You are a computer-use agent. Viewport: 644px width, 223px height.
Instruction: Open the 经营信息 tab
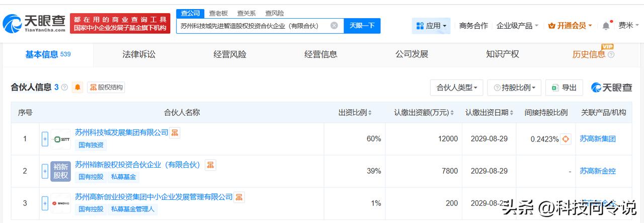coord(321,54)
